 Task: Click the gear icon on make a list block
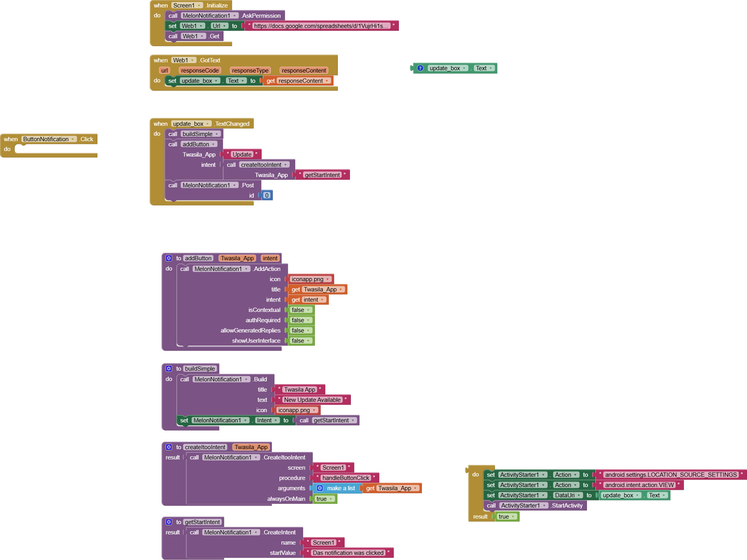pos(320,488)
